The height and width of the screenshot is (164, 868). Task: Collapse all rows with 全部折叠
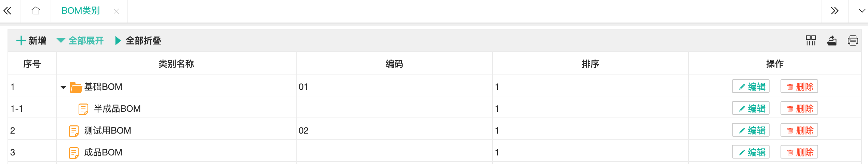pos(138,41)
